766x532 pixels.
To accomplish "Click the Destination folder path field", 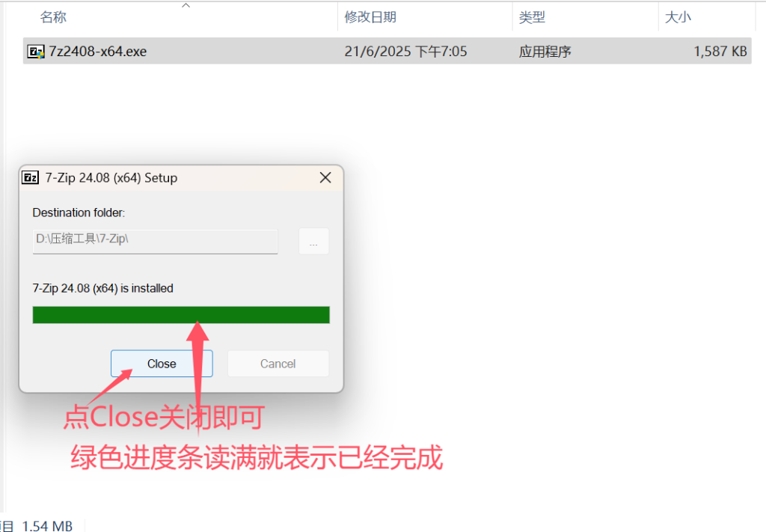I will [155, 242].
